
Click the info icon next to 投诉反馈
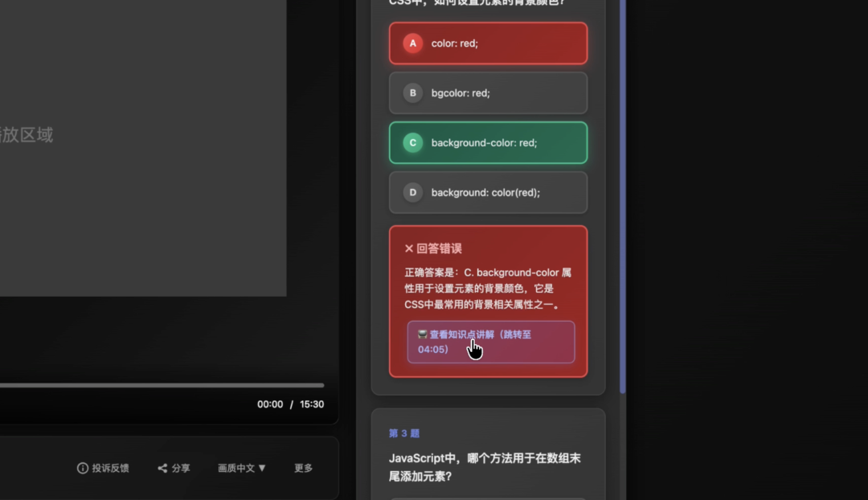point(82,468)
